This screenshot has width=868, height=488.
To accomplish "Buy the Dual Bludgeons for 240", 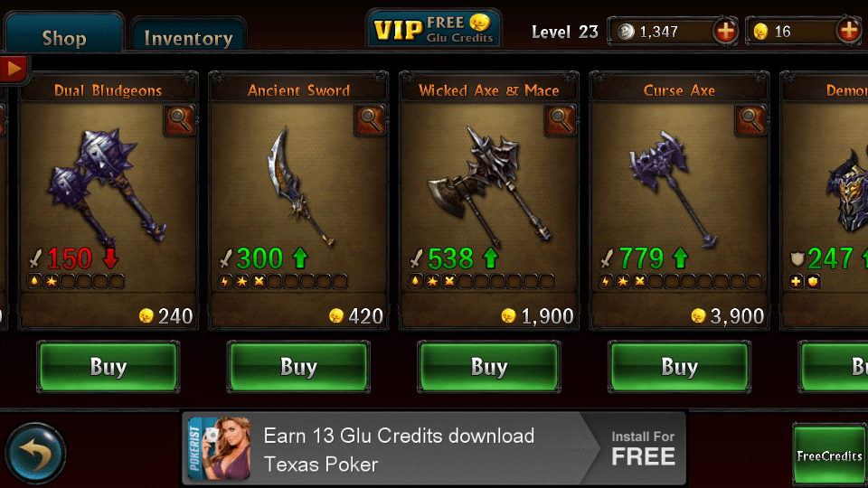I will (x=108, y=367).
